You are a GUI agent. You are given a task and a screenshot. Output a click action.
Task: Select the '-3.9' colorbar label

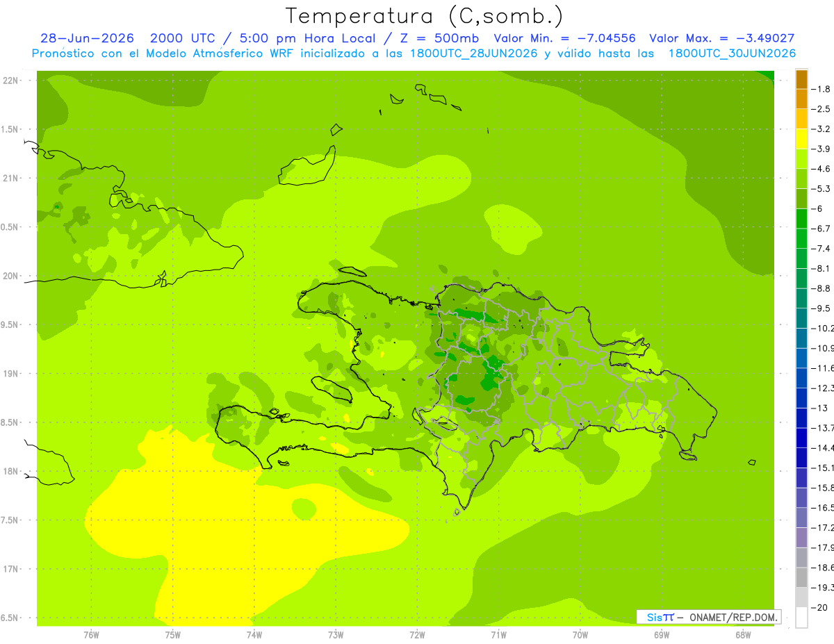(821, 149)
